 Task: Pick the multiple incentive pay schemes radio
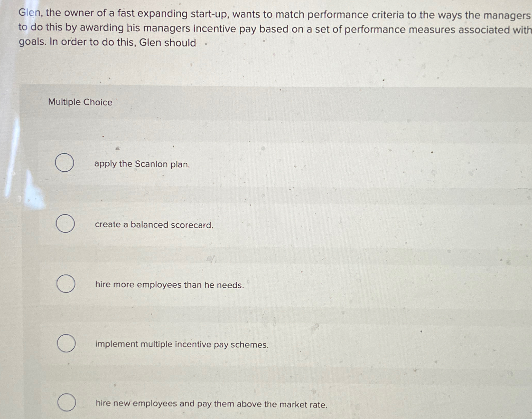point(66,343)
